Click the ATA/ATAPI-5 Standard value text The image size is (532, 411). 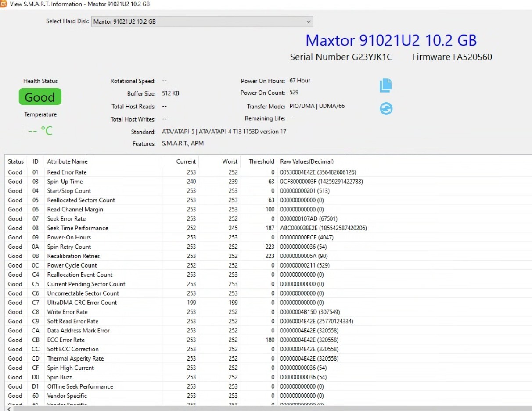(x=224, y=132)
